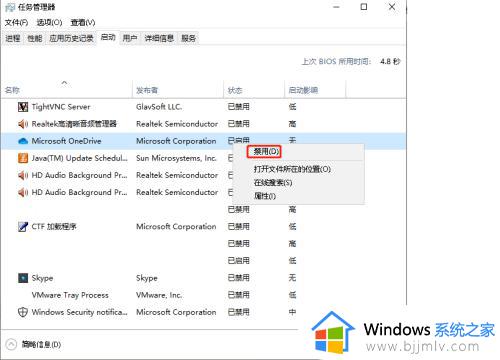Click the 高 impact value in Realtek高清晰音频管理器 row
This screenshot has height=360, width=500.
tap(292, 124)
